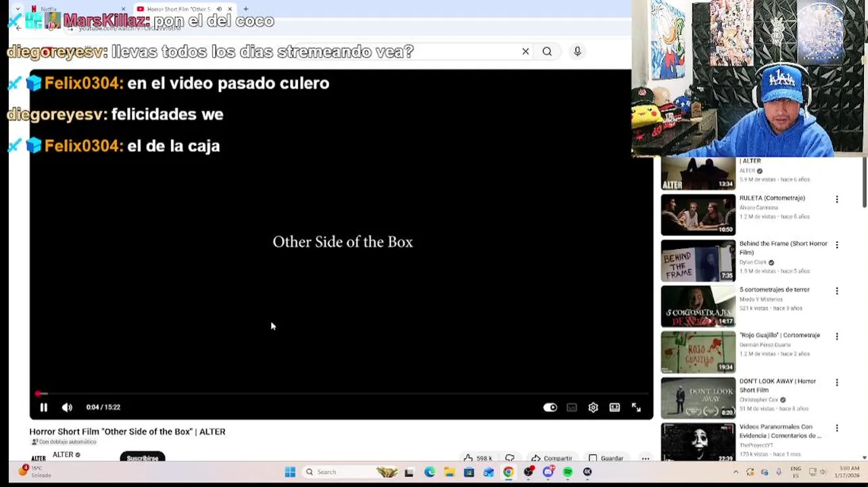Open Spotify from the taskbar
Screen dimensions: 868x487
point(567,472)
